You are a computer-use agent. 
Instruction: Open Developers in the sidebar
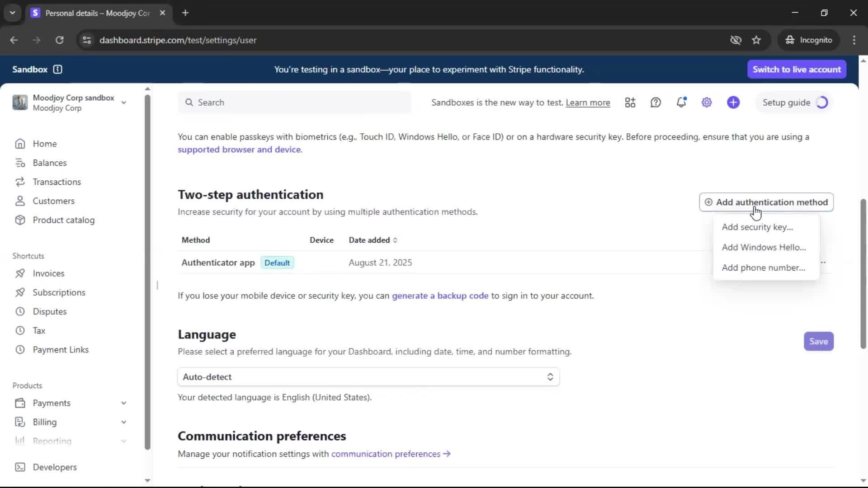coord(54,467)
